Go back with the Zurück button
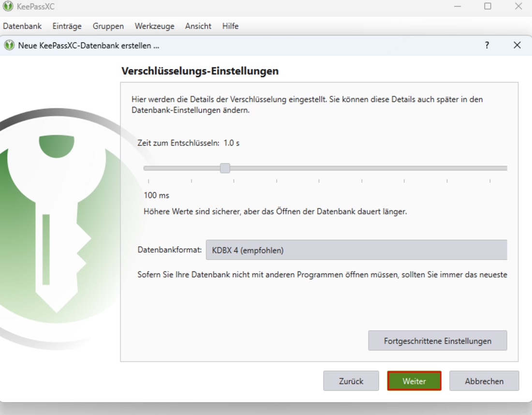This screenshot has height=415, width=532. coord(351,381)
